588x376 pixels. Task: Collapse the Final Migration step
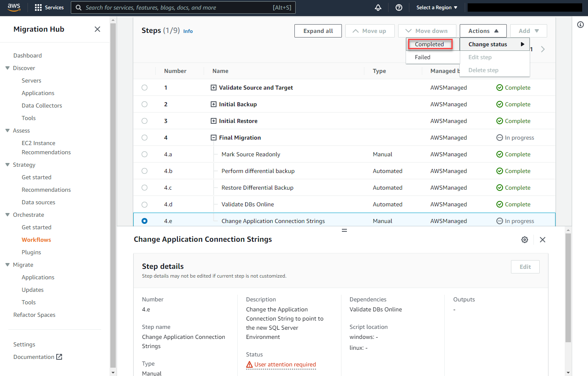[x=214, y=138]
